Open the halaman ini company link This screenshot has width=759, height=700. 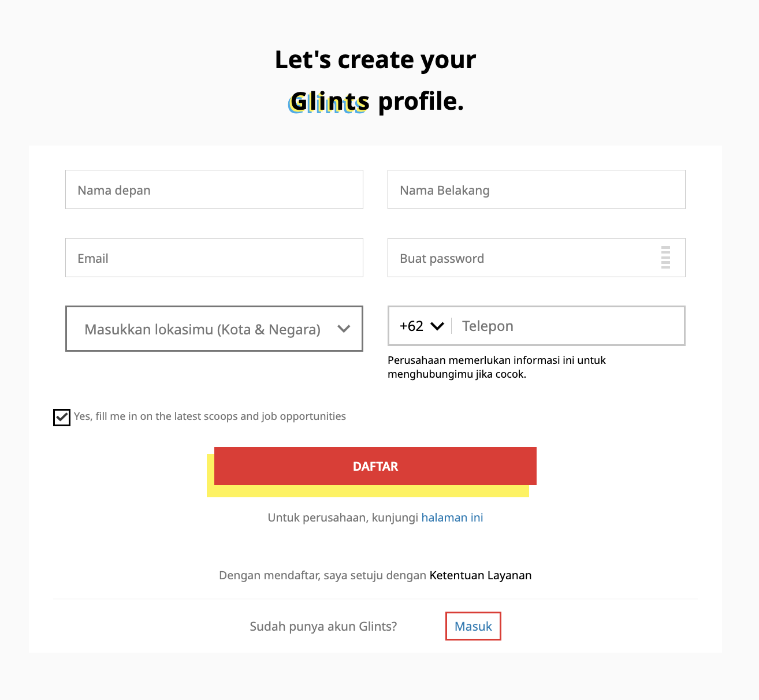click(x=452, y=517)
